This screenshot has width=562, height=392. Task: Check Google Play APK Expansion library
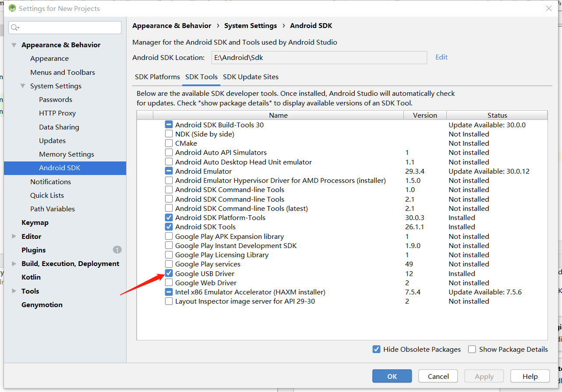tap(169, 236)
